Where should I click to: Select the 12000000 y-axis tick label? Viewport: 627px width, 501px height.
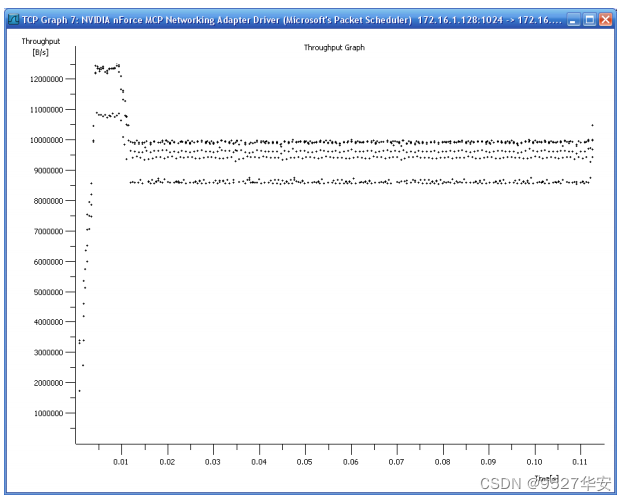click(46, 79)
